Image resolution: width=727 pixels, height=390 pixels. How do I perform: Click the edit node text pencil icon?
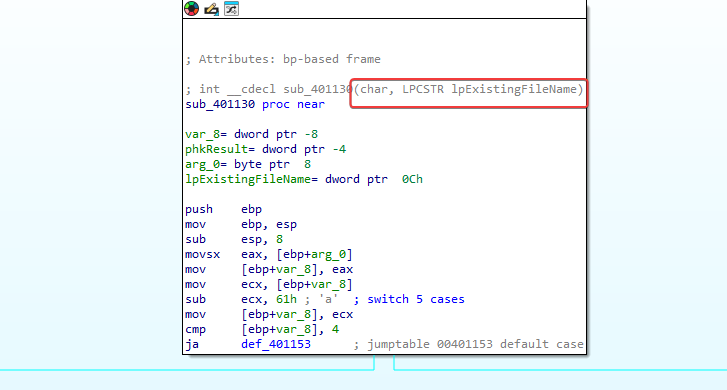coord(211,9)
